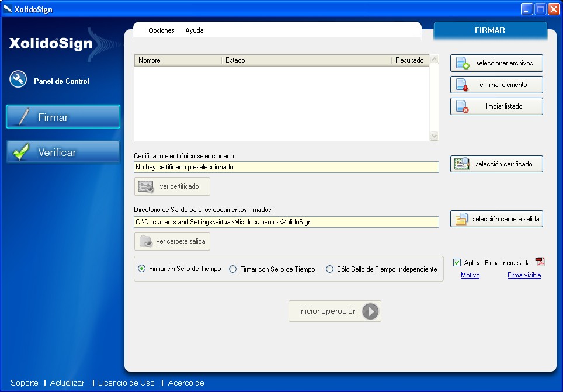Open selección certificado dialog
563x392 pixels.
click(496, 164)
